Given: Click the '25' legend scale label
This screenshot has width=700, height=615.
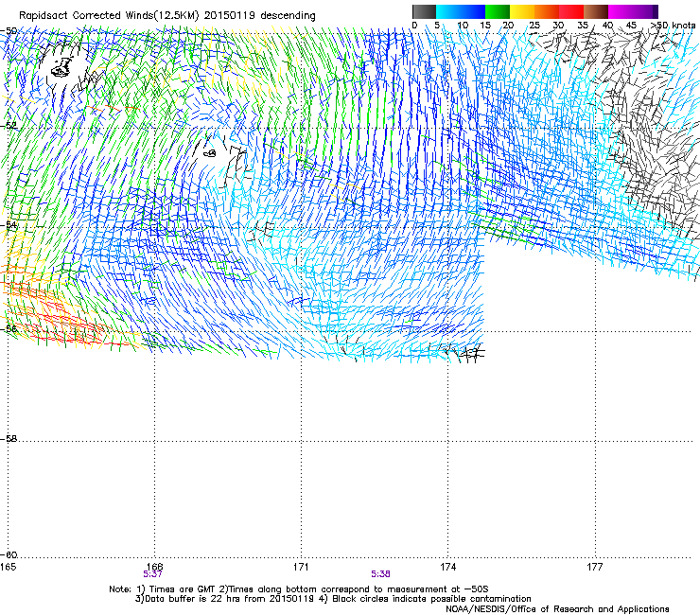Looking at the screenshot, I should point(534,26).
